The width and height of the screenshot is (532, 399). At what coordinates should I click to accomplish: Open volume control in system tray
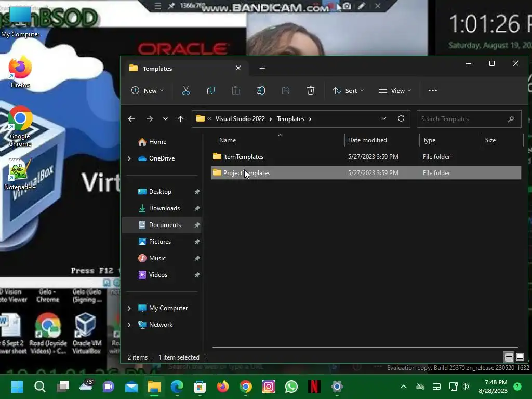(x=465, y=387)
